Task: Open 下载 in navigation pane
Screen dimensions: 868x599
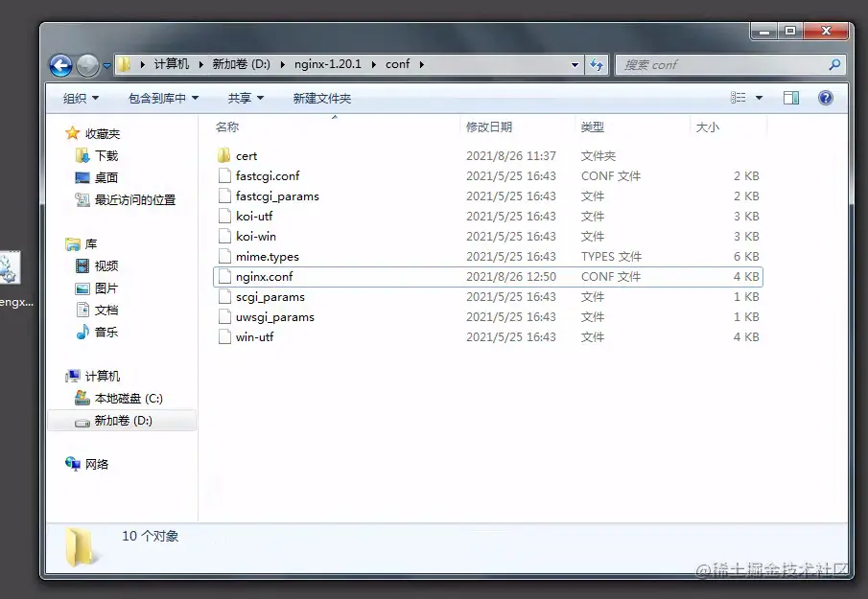Action: click(x=106, y=156)
